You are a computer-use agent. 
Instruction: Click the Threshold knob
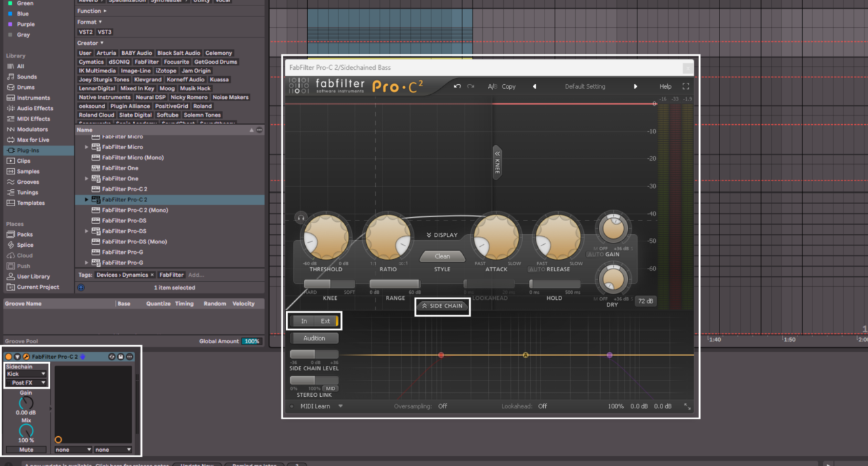point(325,237)
